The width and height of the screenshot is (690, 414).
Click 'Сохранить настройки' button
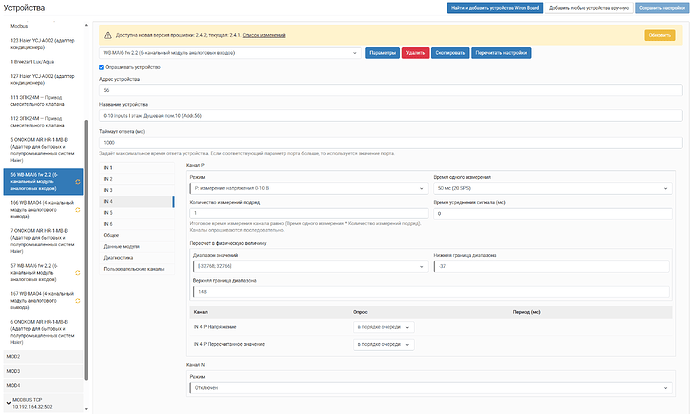[661, 8]
